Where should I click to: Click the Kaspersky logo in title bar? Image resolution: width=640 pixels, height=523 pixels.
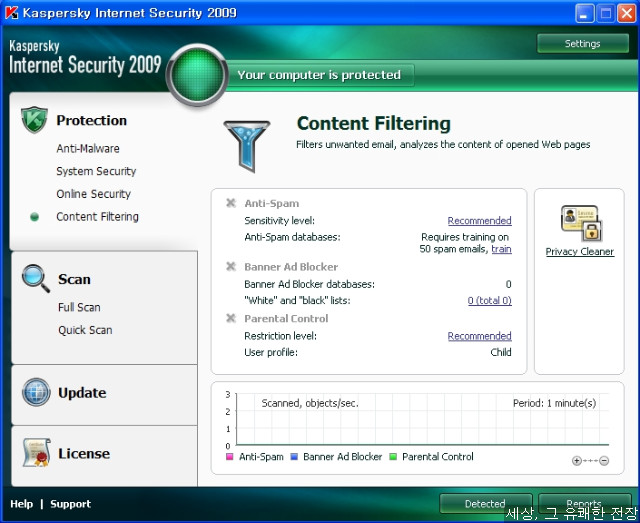click(x=11, y=13)
